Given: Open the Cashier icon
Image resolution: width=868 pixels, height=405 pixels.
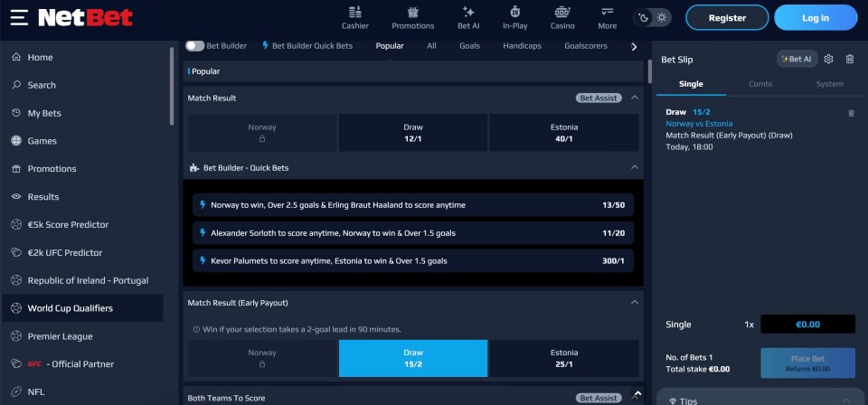Looking at the screenshot, I should click(355, 13).
